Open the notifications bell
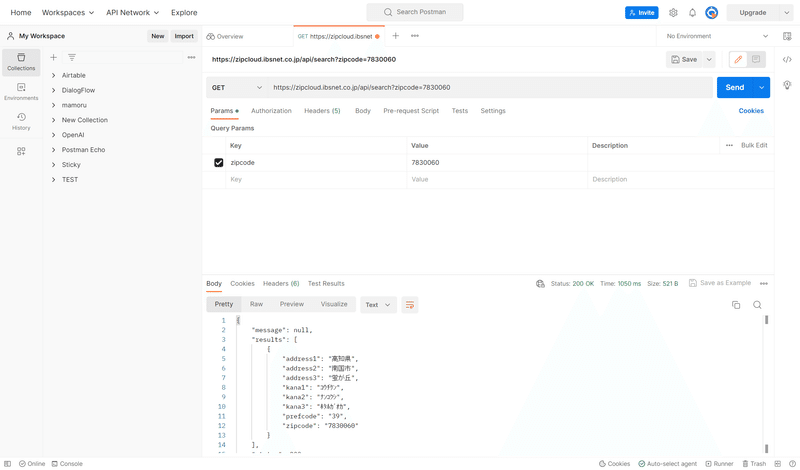Viewport: 800px width, 470px height. tap(692, 12)
